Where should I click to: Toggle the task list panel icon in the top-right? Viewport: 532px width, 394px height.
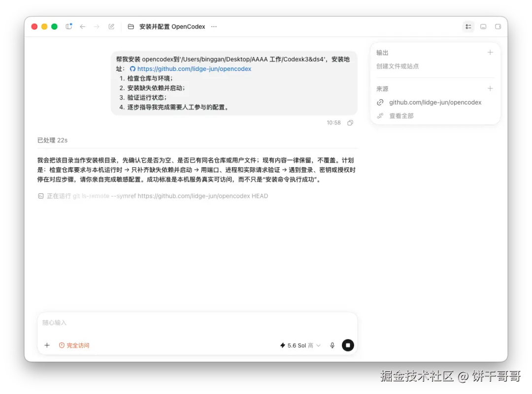pyautogui.click(x=468, y=27)
